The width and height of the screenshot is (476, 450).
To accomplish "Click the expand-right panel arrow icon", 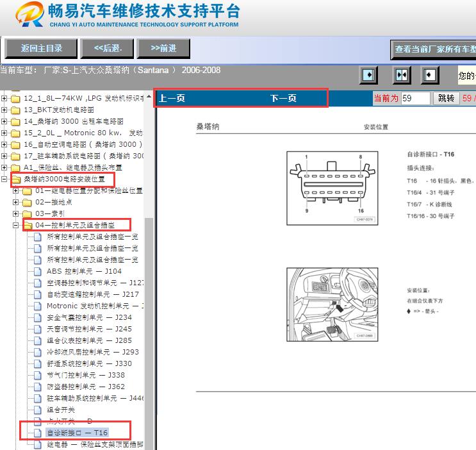I will (368, 75).
